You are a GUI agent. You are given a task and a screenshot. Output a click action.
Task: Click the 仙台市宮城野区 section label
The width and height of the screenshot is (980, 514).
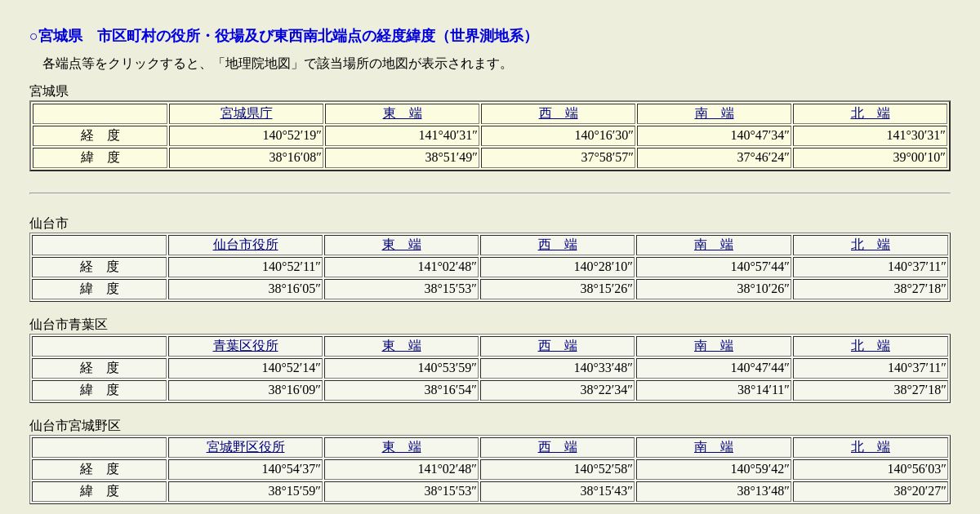click(x=75, y=426)
